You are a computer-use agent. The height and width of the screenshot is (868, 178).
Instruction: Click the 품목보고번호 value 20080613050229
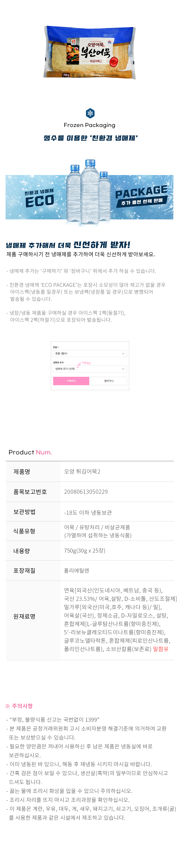[x=86, y=492]
